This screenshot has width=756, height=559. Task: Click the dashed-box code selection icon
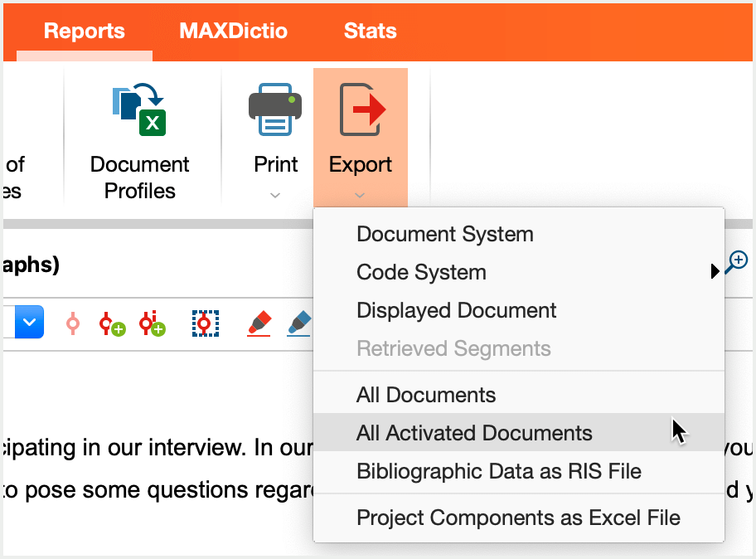pos(206,323)
